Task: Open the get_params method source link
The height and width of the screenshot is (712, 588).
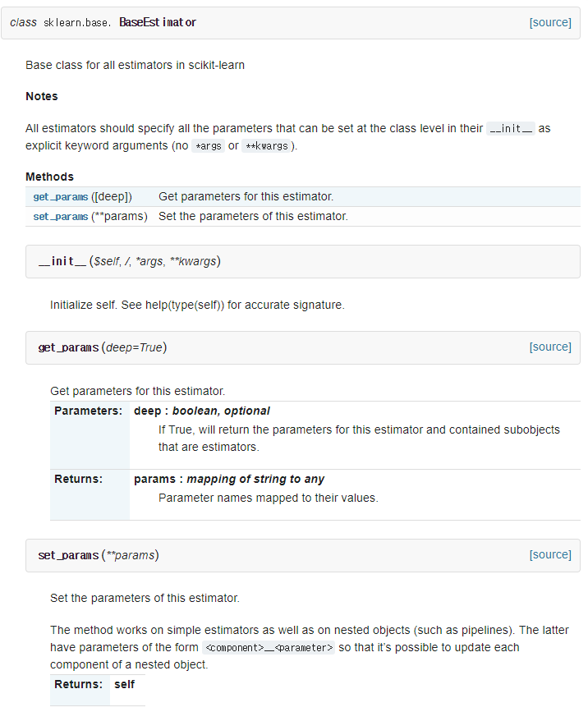Action: point(550,347)
